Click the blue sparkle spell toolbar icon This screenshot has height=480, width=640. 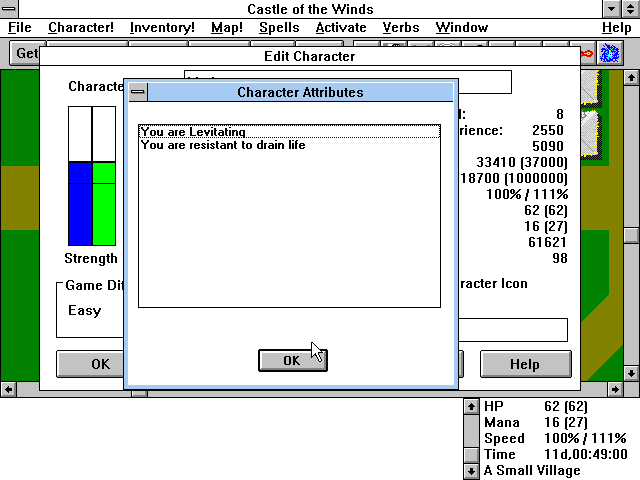click(x=609, y=53)
